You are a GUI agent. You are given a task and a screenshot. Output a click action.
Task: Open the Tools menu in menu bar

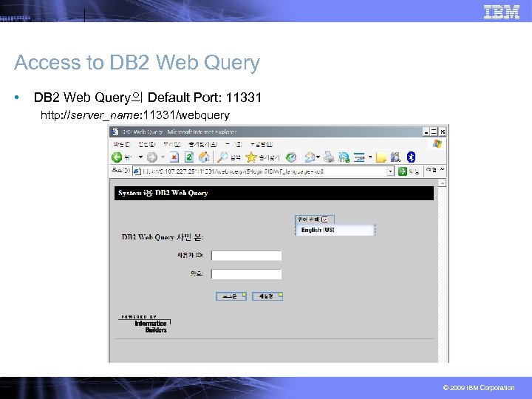(x=234, y=145)
